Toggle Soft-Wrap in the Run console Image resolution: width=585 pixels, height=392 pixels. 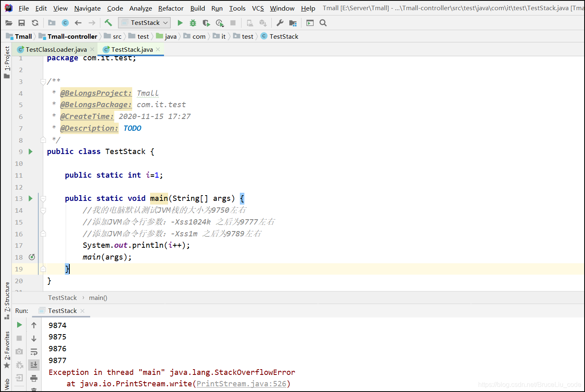pos(34,351)
